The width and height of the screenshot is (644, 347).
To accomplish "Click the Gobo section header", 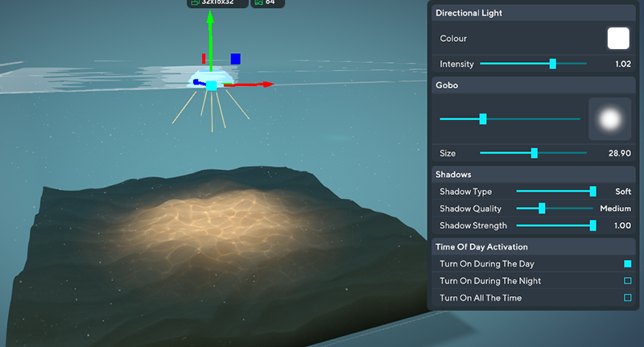I will (534, 85).
